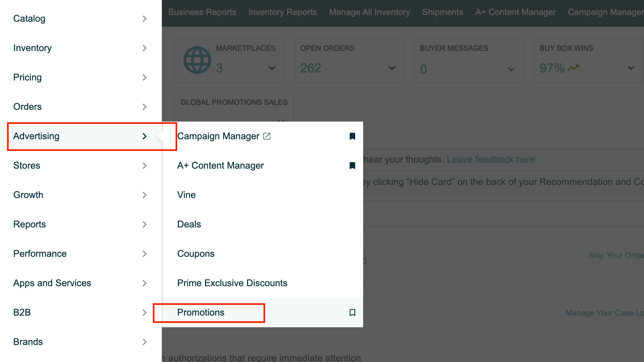Viewport: 644px width, 362px height.
Task: Toggle the bookmark for A+ Content Manager
Action: point(352,166)
